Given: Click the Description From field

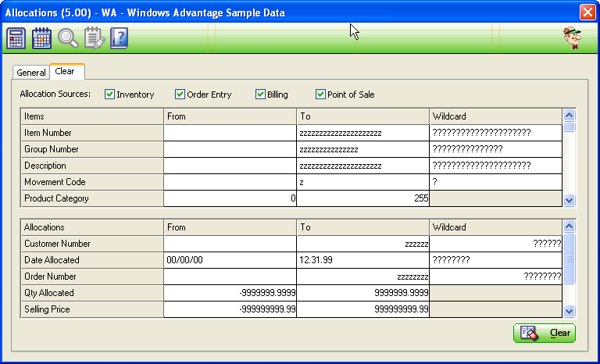Looking at the screenshot, I should coord(230,166).
